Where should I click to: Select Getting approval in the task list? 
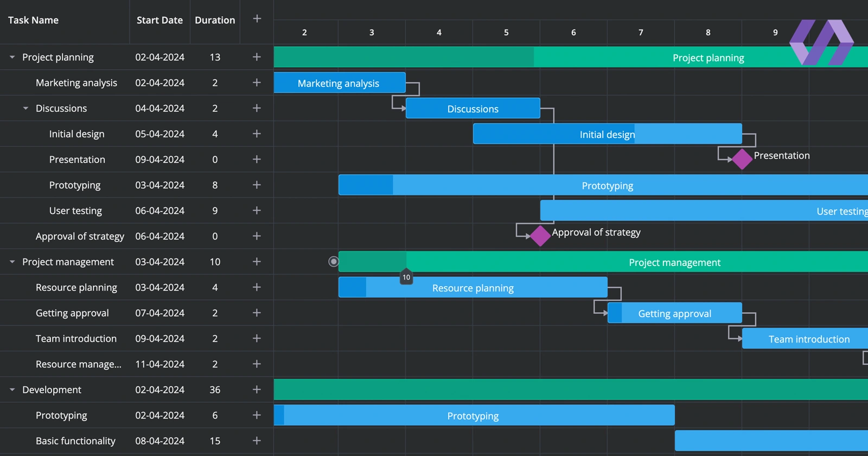pyautogui.click(x=72, y=313)
